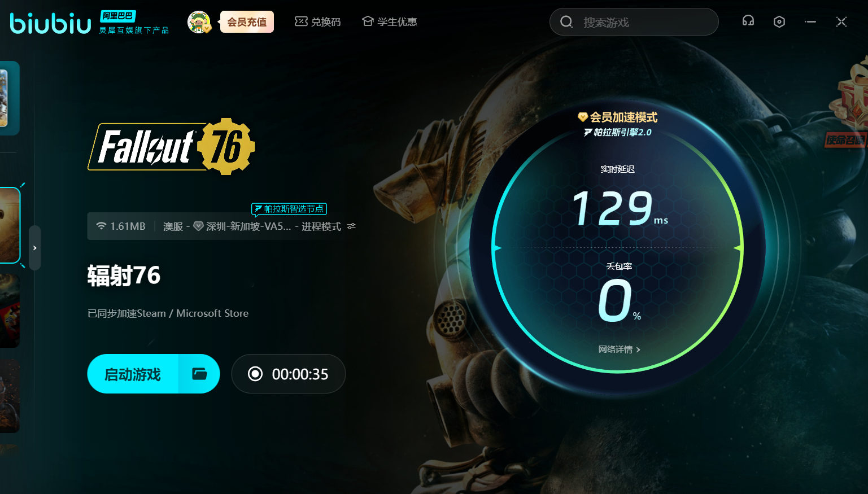Click the biubiu logo
Viewport: 868px width, 494px height.
50,23
